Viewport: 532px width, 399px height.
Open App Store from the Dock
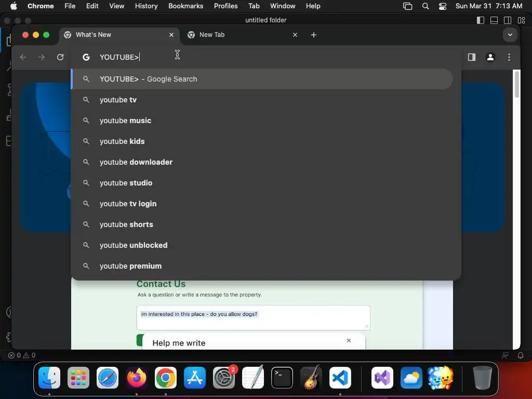(x=195, y=378)
